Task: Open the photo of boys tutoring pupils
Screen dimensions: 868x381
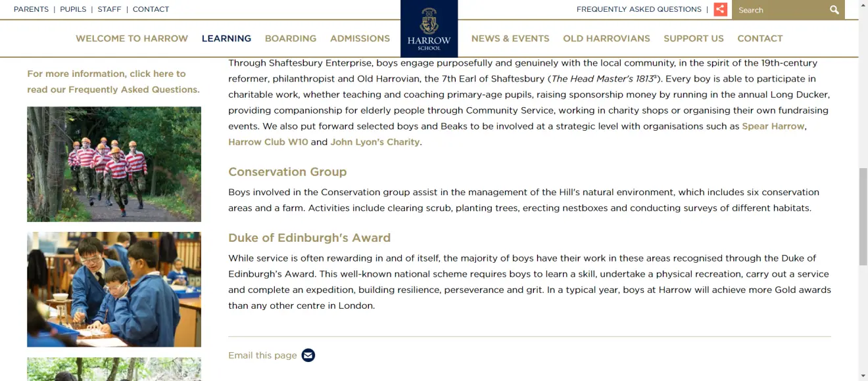Action: 114,289
